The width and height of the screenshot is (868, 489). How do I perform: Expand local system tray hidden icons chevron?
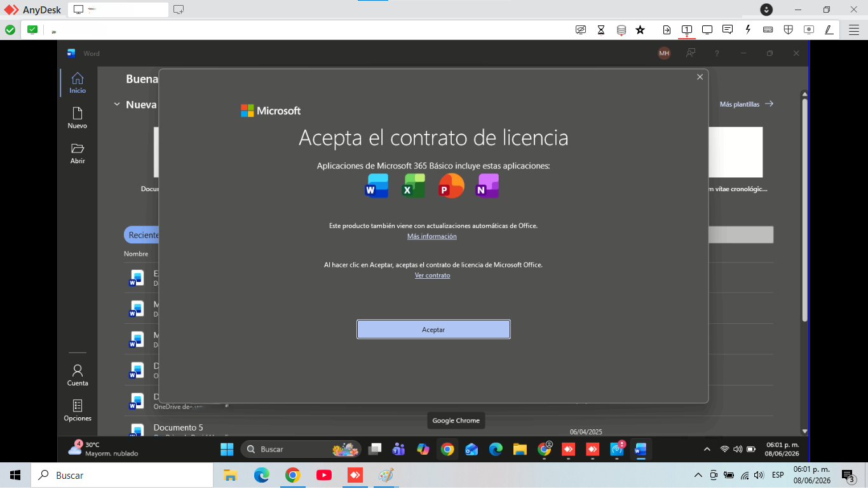(698, 475)
